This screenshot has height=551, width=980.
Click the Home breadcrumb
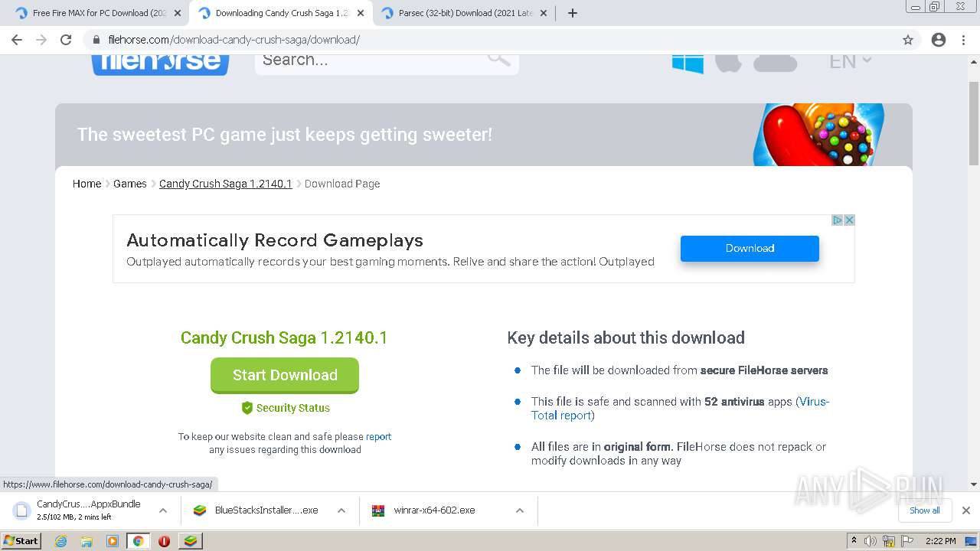tap(87, 184)
